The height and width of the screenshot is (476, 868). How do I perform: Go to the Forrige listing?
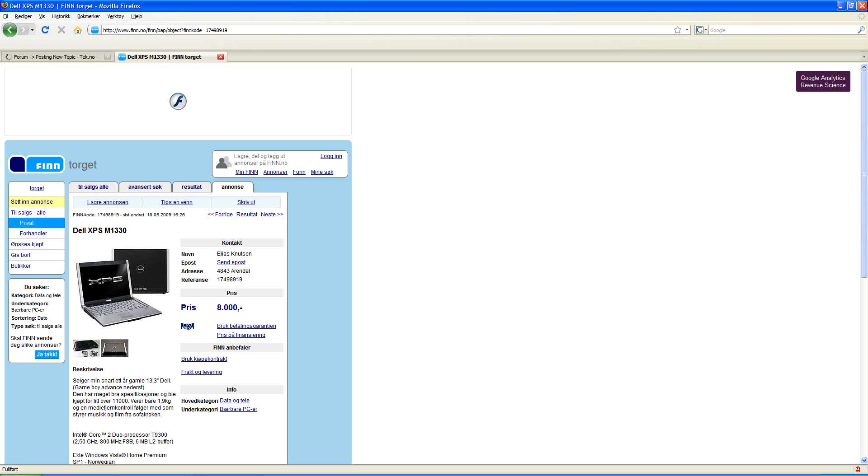coord(221,215)
